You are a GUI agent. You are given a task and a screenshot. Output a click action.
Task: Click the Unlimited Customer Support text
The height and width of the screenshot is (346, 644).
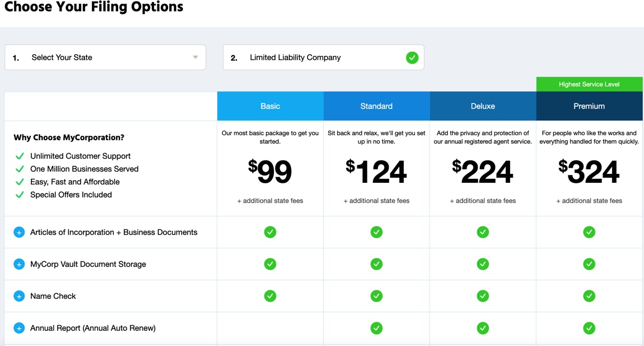click(x=81, y=156)
